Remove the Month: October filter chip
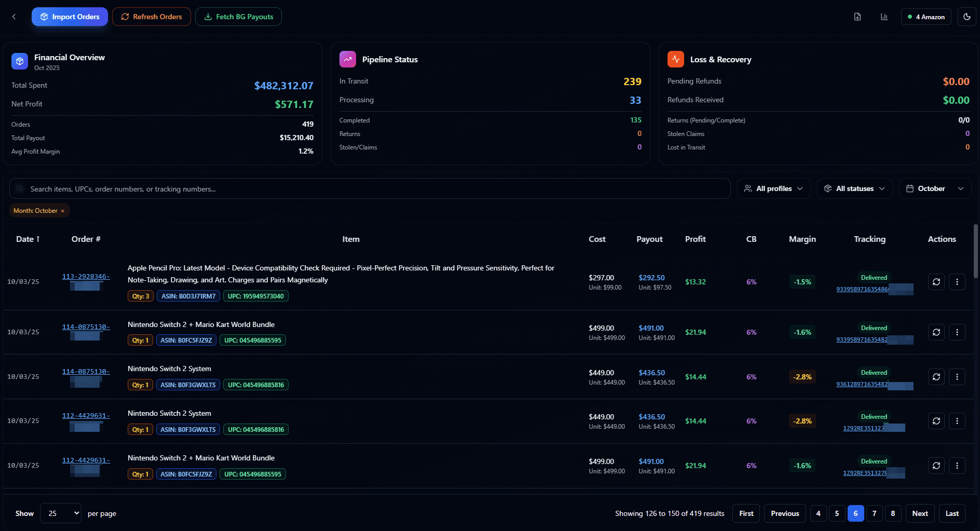This screenshot has width=980, height=531. [62, 210]
